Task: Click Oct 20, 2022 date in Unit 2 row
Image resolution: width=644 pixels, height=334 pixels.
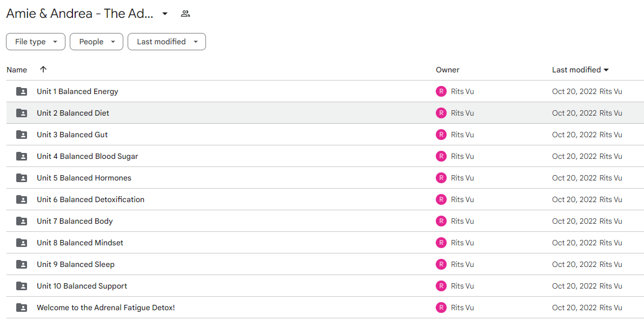Action: click(x=574, y=113)
